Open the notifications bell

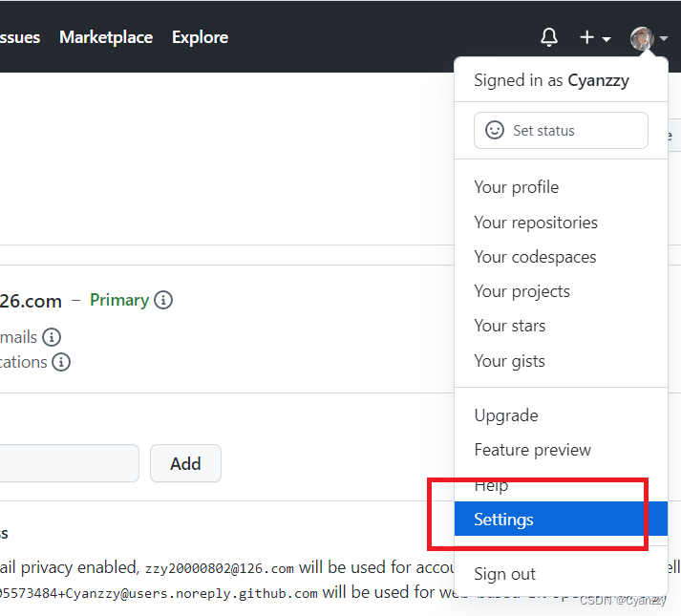(x=549, y=37)
